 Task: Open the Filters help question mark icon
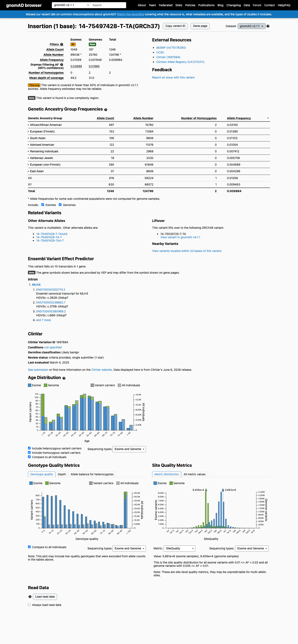62,45
